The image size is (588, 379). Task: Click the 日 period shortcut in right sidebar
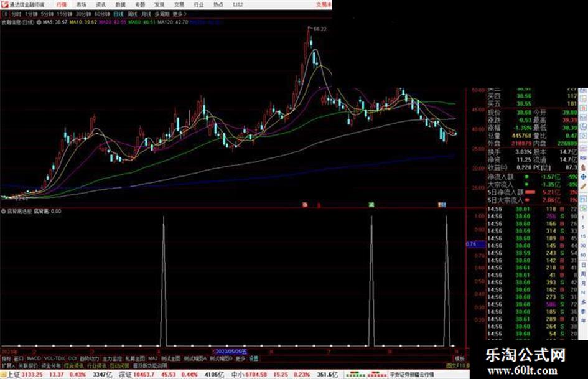tap(584, 264)
